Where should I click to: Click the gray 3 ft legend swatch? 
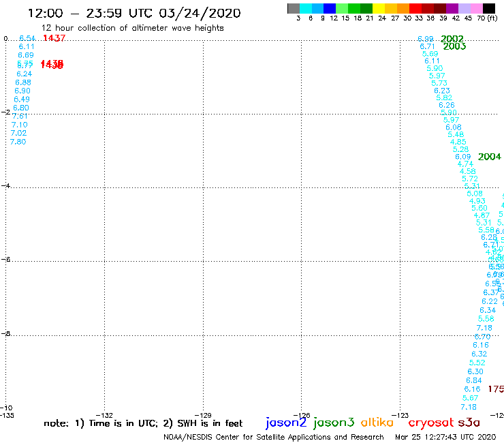294,8
